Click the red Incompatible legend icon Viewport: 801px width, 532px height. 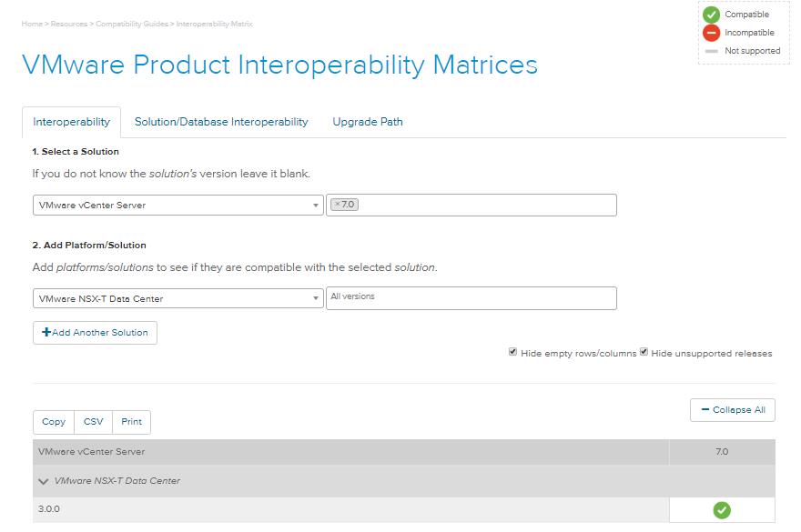click(x=711, y=33)
